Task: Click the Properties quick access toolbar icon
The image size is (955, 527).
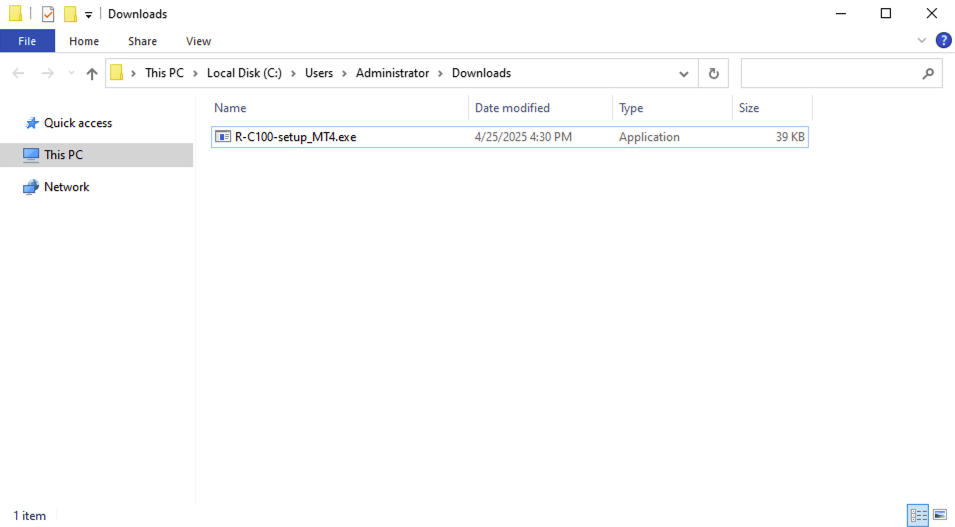Action: tap(48, 13)
